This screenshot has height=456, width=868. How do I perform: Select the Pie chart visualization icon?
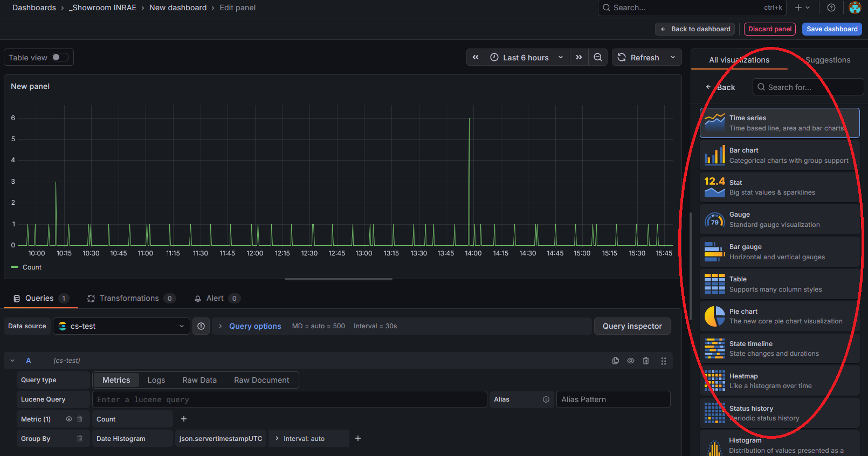pyautogui.click(x=715, y=316)
